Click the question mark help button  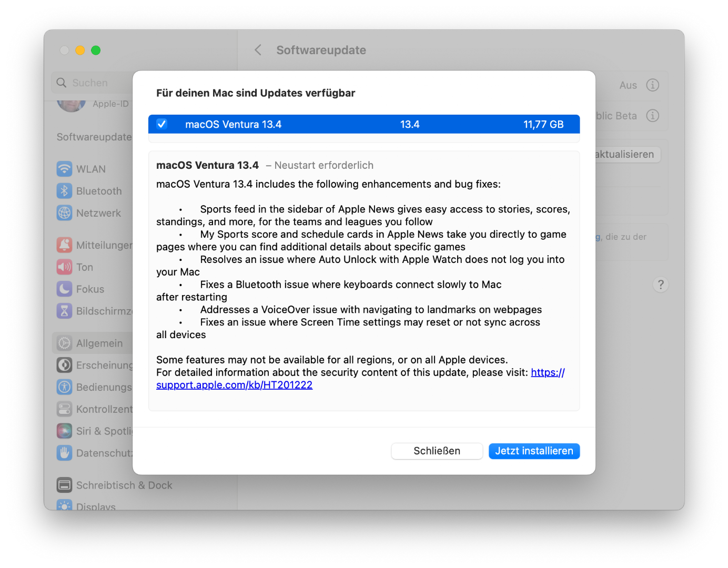click(661, 285)
